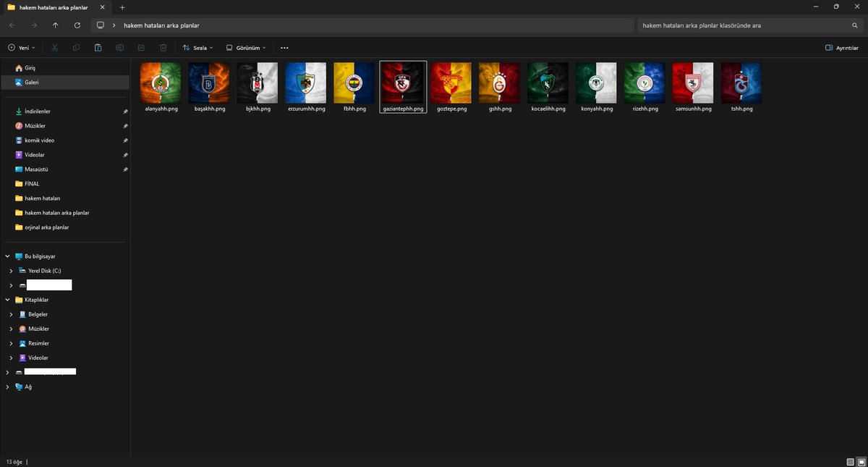868x467 pixels.
Task: Select the kocaelihh.png thumbnail
Action: pyautogui.click(x=548, y=83)
